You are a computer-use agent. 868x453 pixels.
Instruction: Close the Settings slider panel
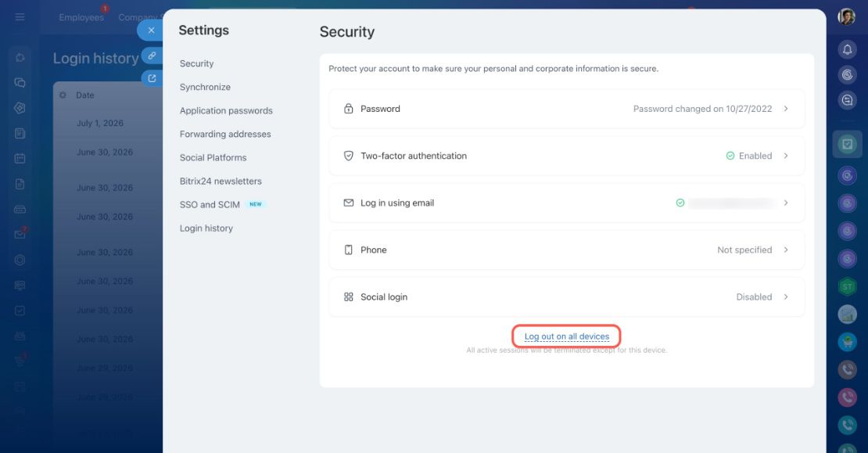[151, 31]
